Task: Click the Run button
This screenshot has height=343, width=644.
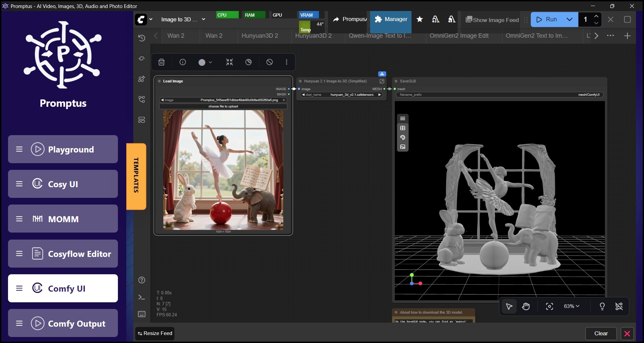Action: tap(549, 19)
